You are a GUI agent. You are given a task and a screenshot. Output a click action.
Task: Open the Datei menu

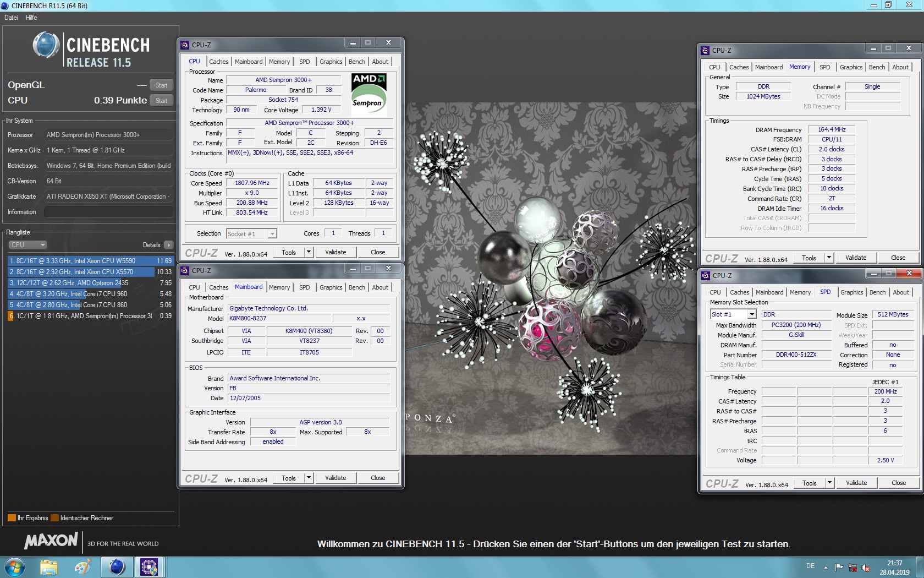point(11,18)
